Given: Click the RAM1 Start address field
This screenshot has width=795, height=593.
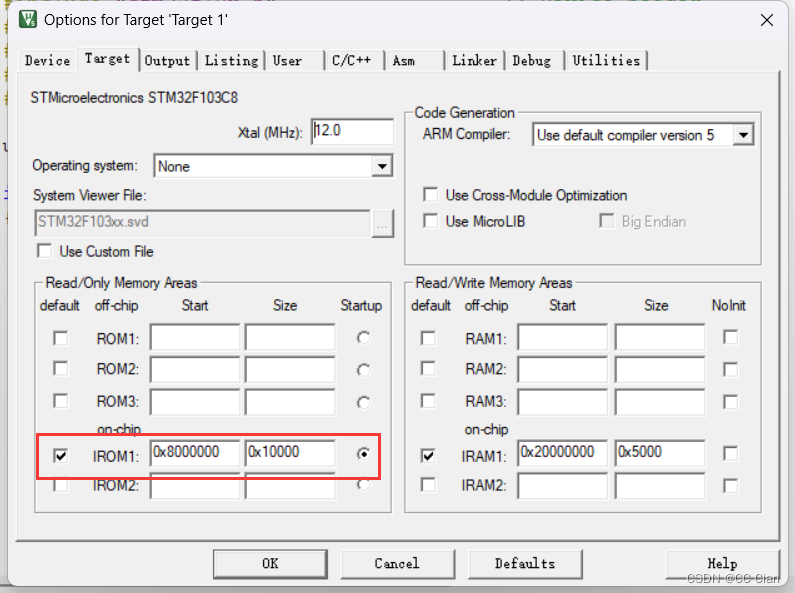Looking at the screenshot, I should pos(562,338).
